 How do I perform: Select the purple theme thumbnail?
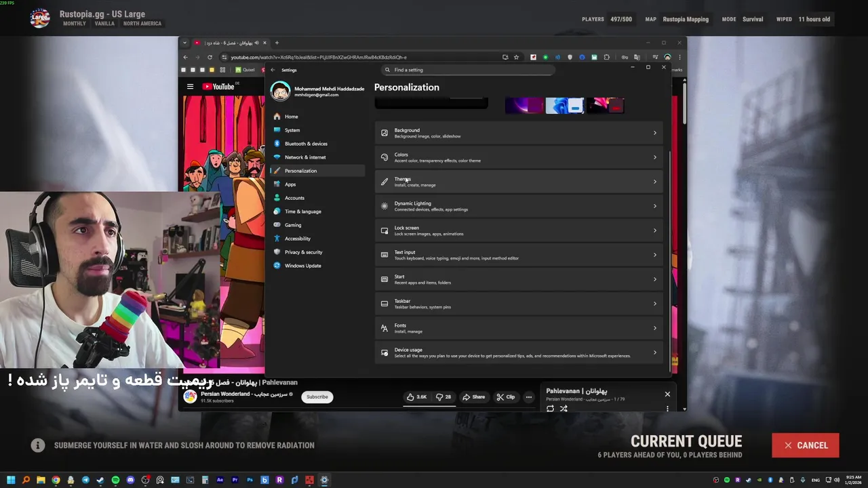pos(524,105)
